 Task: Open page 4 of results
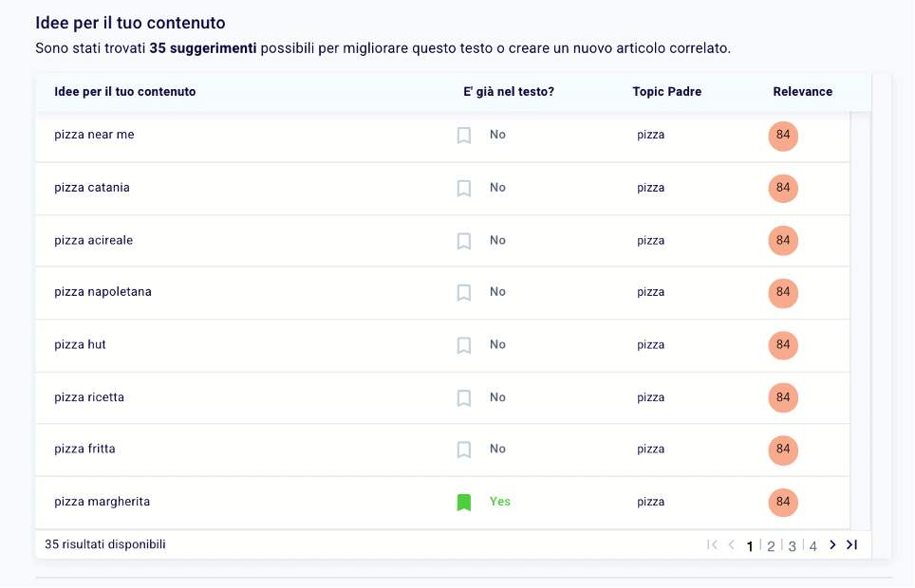pyautogui.click(x=812, y=546)
